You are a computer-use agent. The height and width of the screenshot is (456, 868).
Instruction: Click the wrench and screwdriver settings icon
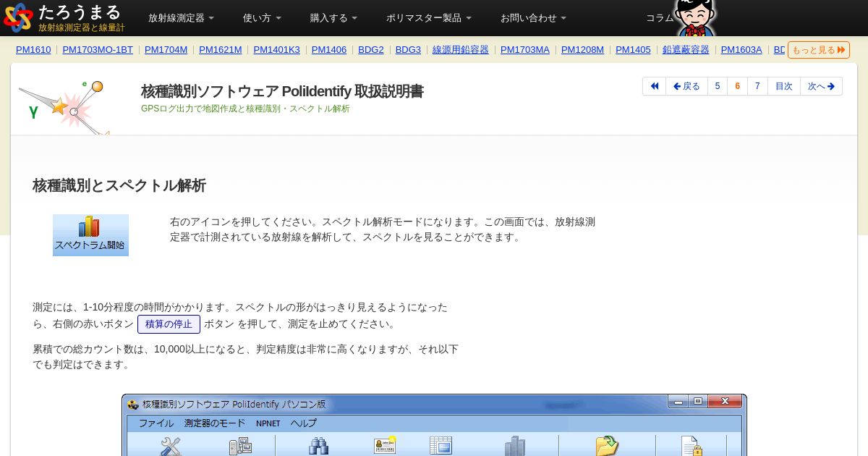(171, 447)
